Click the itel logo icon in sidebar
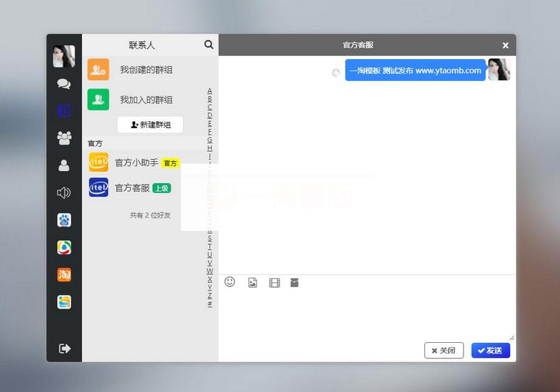This screenshot has width=560, height=392. (x=63, y=110)
